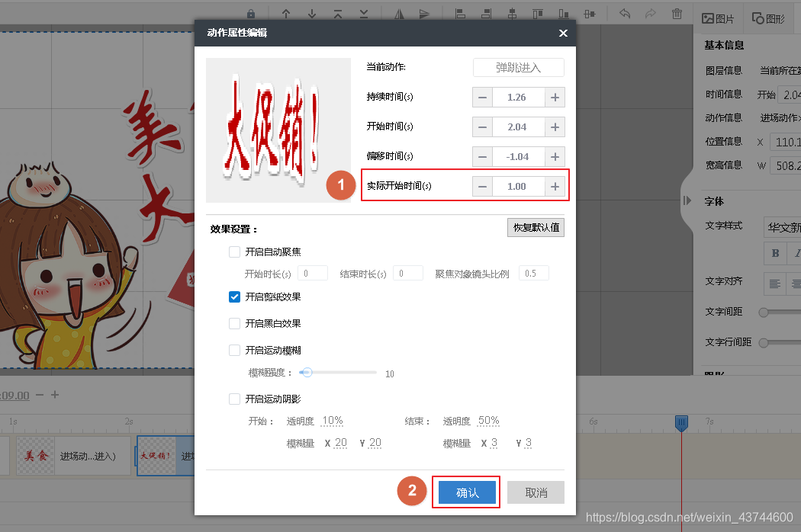The height and width of the screenshot is (532, 801).
Task: Uncheck 开启剪纸效果 checkbox
Action: 234,296
